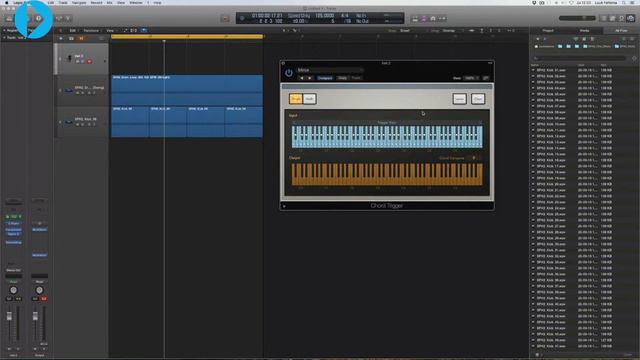Click the blue active button after tracks View menu
Viewport: 640px width, 360px height.
tap(144, 30)
